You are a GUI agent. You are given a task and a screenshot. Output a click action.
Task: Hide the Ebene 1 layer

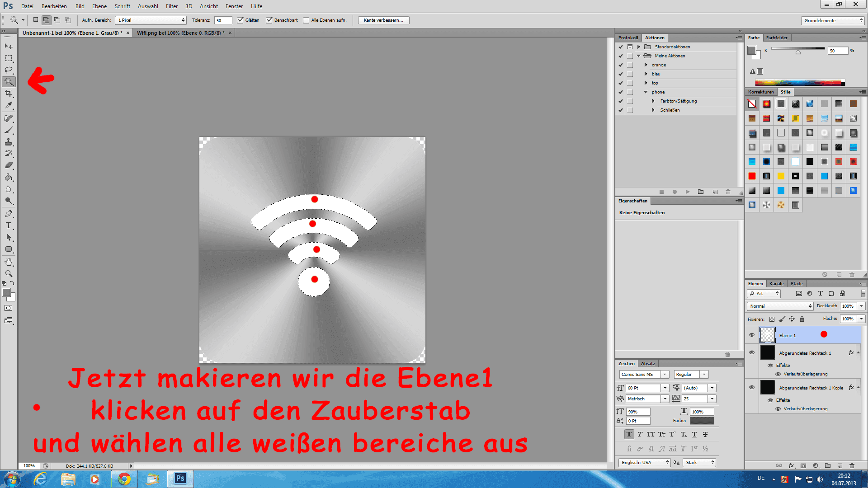tap(752, 335)
